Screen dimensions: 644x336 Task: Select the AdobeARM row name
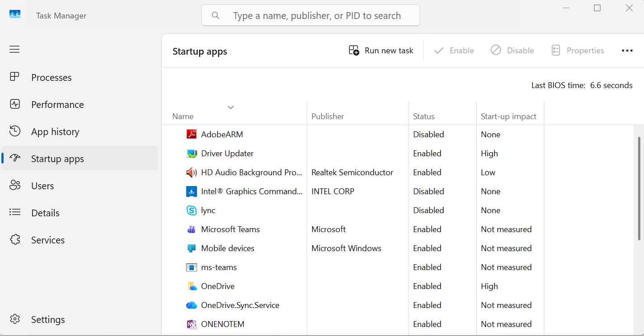pyautogui.click(x=222, y=135)
